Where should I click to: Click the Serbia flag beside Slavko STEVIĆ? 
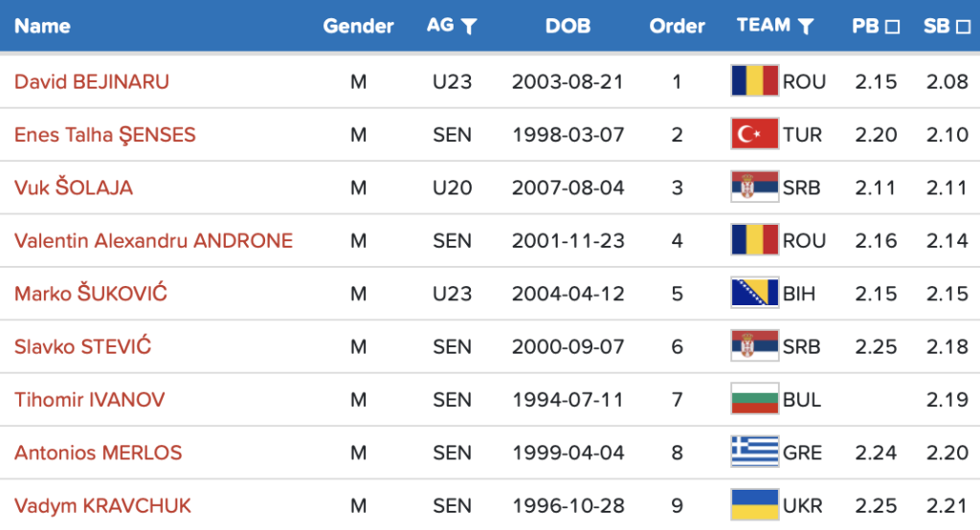point(754,346)
